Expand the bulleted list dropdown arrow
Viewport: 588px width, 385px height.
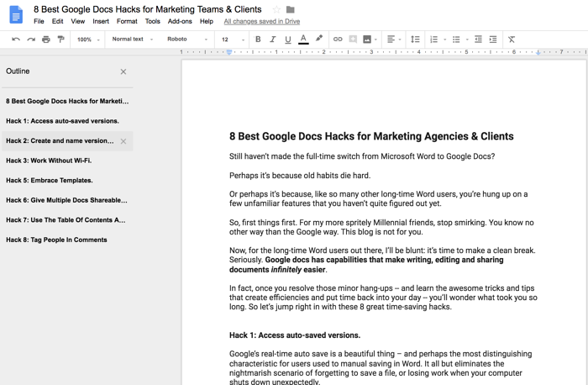467,40
